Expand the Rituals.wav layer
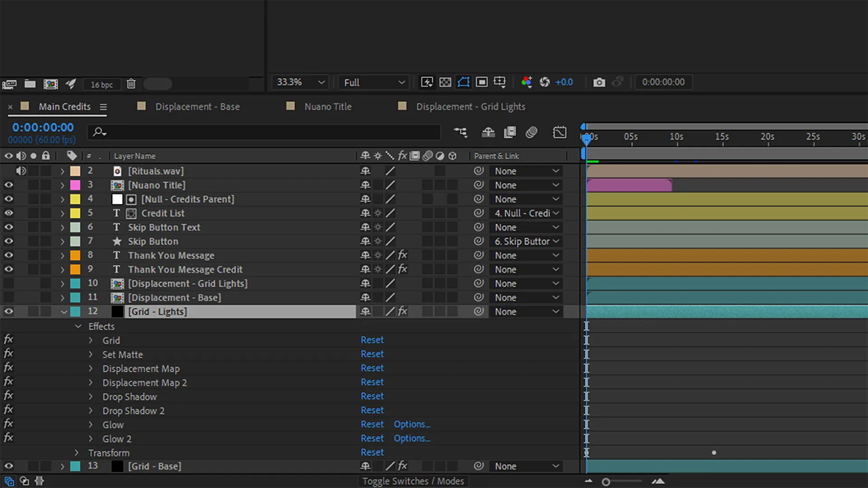Screen dimensions: 868x488 click(62, 171)
